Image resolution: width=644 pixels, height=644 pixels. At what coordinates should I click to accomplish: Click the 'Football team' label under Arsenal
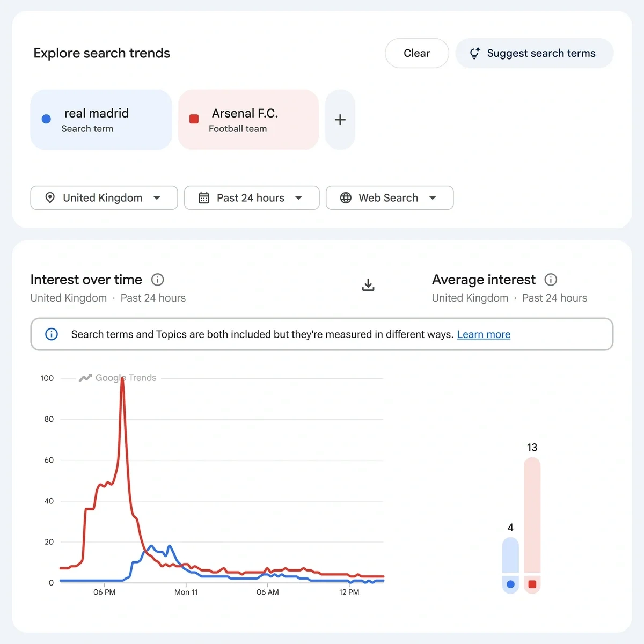click(x=238, y=129)
